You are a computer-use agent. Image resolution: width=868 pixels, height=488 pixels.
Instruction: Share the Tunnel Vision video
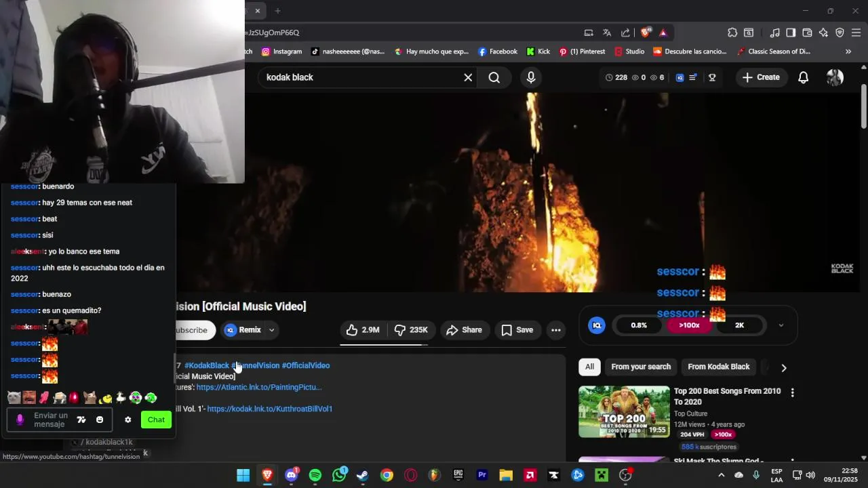pos(465,330)
